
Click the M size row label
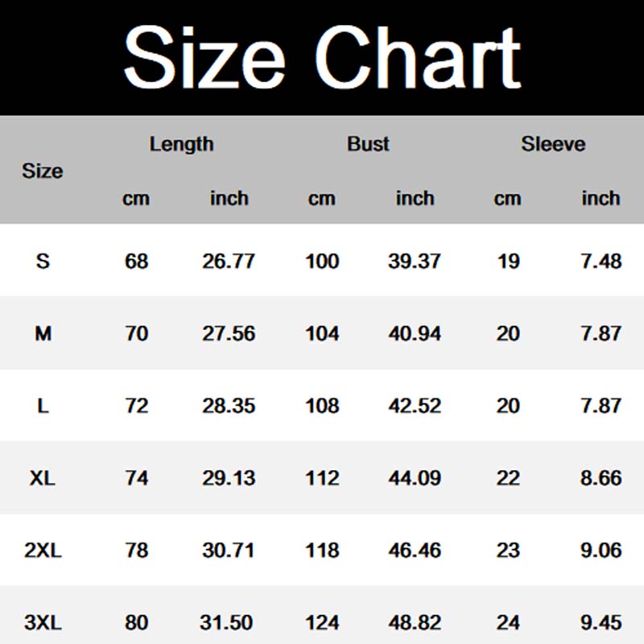coord(43,333)
